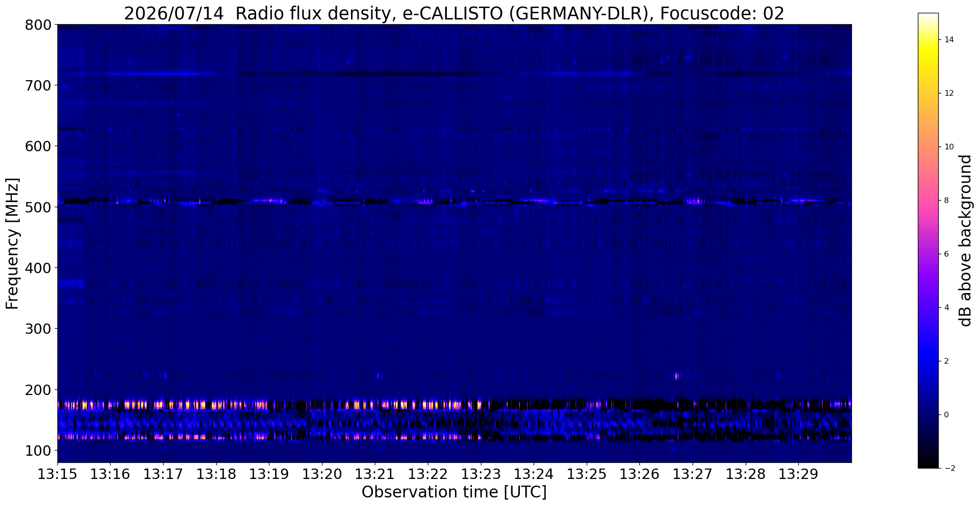Viewport: 980px width, 506px height.
Task: Click the 200 frequency tick label
Action: coord(38,389)
